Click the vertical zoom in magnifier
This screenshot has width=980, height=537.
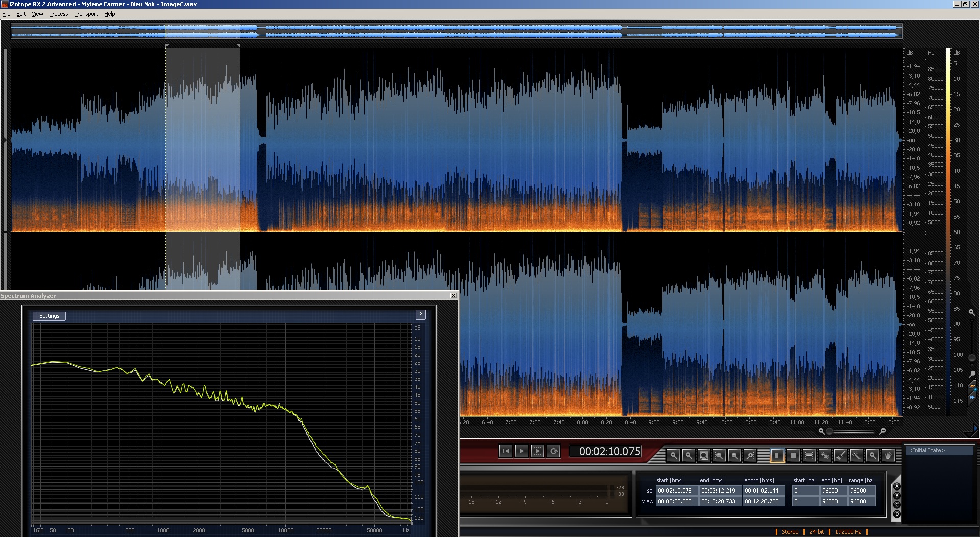971,312
